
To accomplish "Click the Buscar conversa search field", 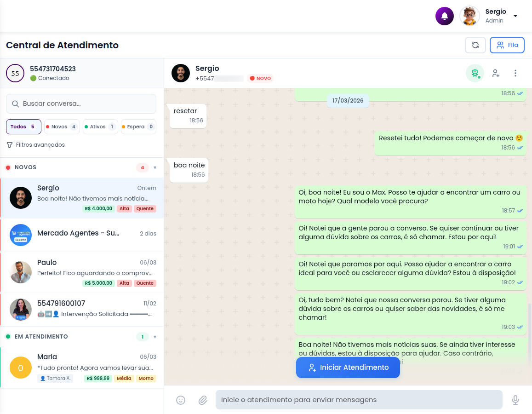I will click(x=81, y=104).
